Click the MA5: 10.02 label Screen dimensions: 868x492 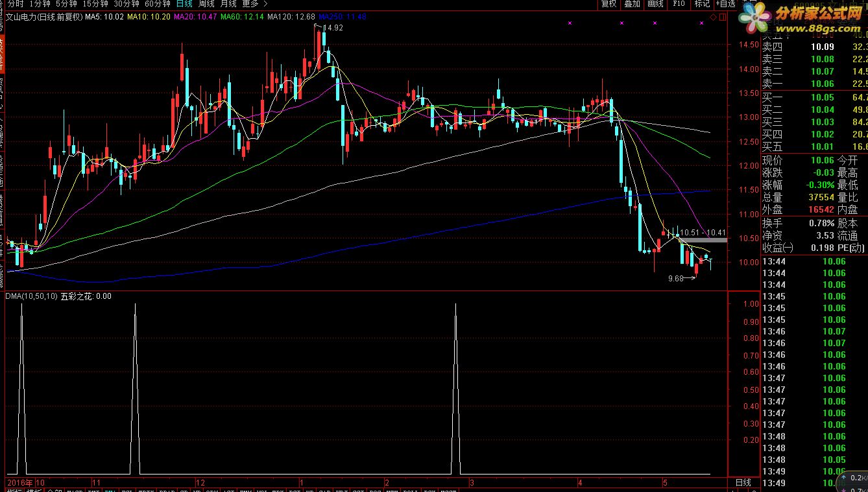(104, 16)
